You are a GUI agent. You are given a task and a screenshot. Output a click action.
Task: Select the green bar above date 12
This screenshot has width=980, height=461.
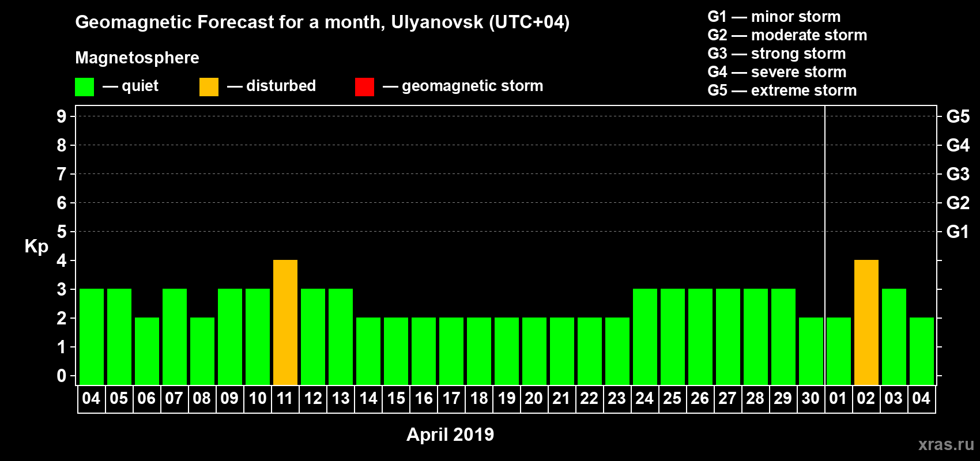coord(313,337)
